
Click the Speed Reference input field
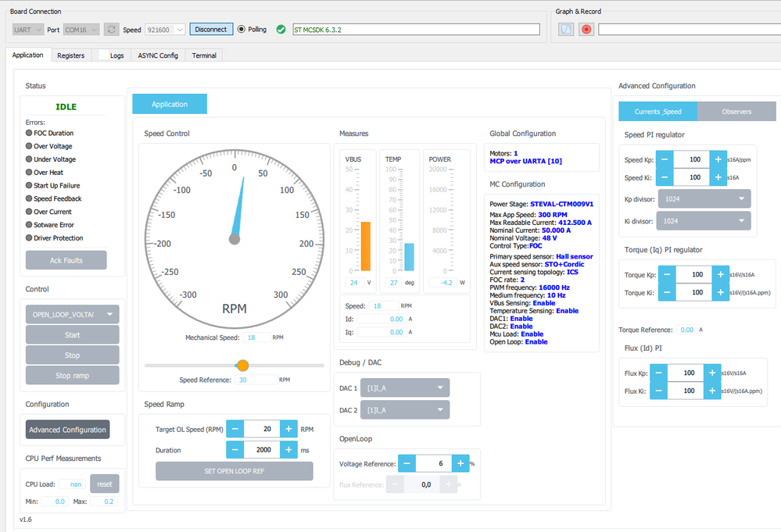(256, 380)
